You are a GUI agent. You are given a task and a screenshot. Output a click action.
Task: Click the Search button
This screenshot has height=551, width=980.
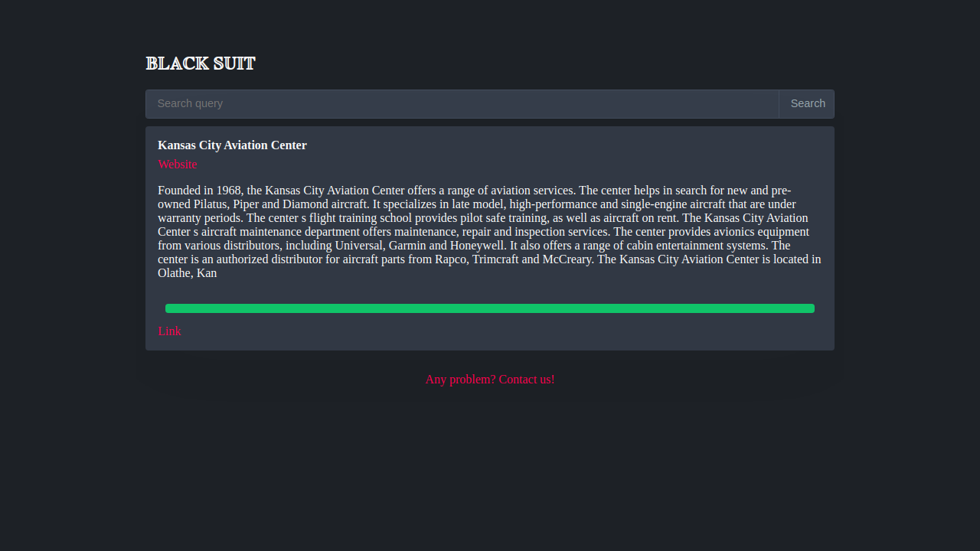(x=807, y=104)
